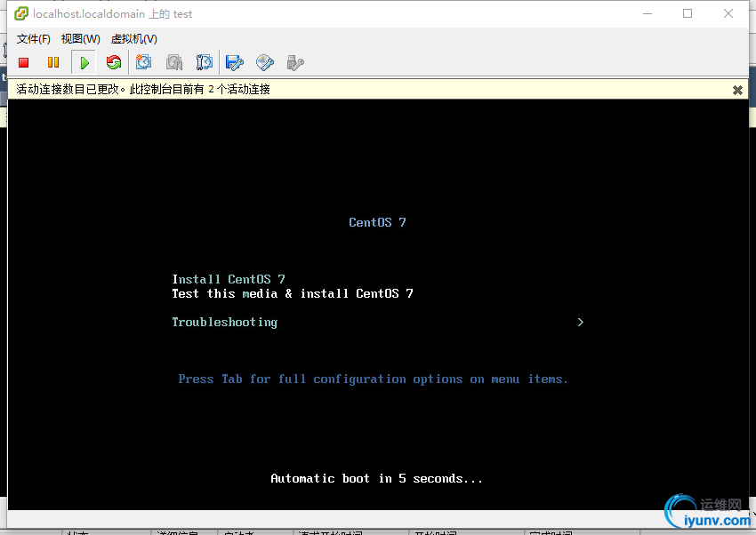Screen dimensions: 756x535
Task: Select Install CentOS 7 boot entry
Action: pyautogui.click(x=229, y=279)
